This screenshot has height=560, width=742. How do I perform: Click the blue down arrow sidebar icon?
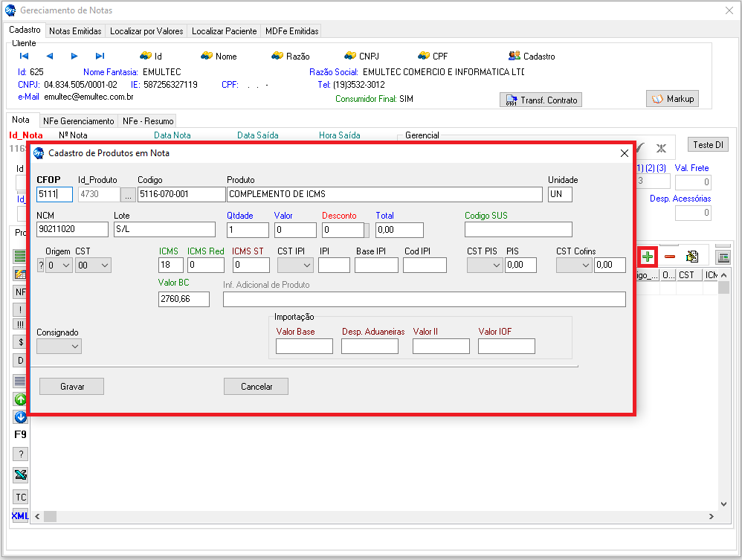tap(20, 417)
